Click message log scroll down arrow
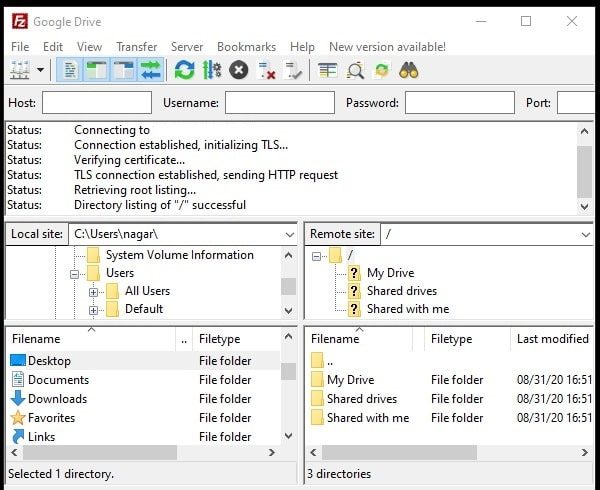This screenshot has height=490, width=600. pos(584,207)
